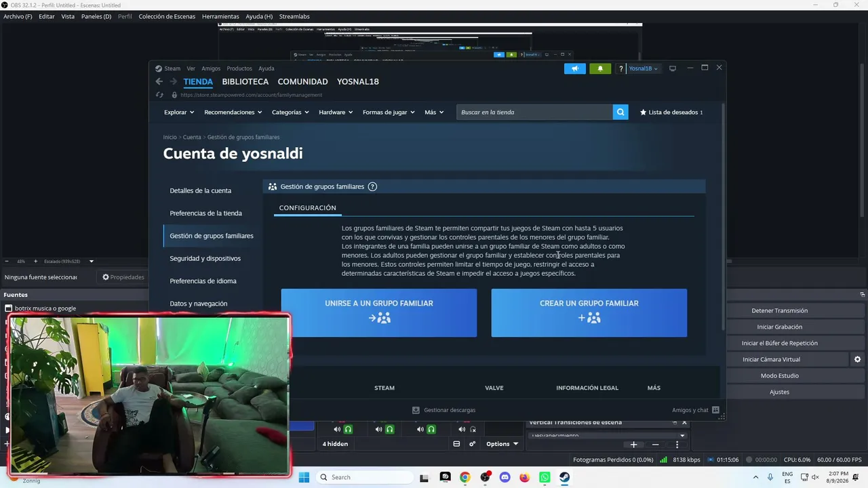Zoom out the OBS preview with minus
Screen dimensions: 868x488
coord(7,261)
